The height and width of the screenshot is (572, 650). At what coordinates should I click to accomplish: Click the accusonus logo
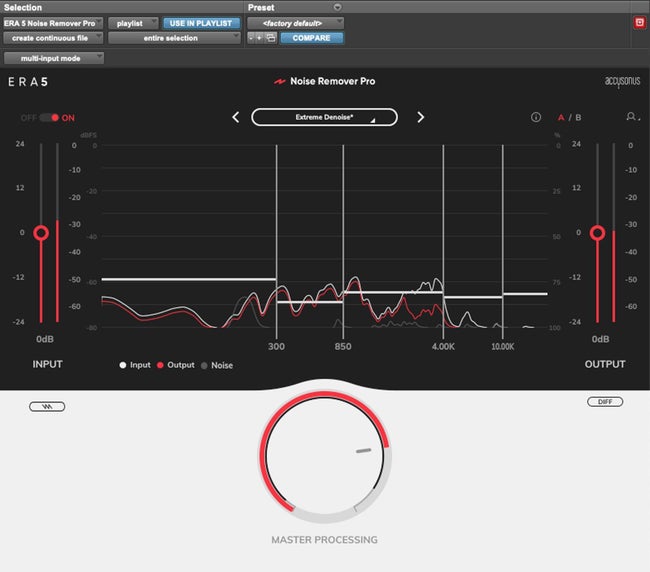click(x=622, y=81)
